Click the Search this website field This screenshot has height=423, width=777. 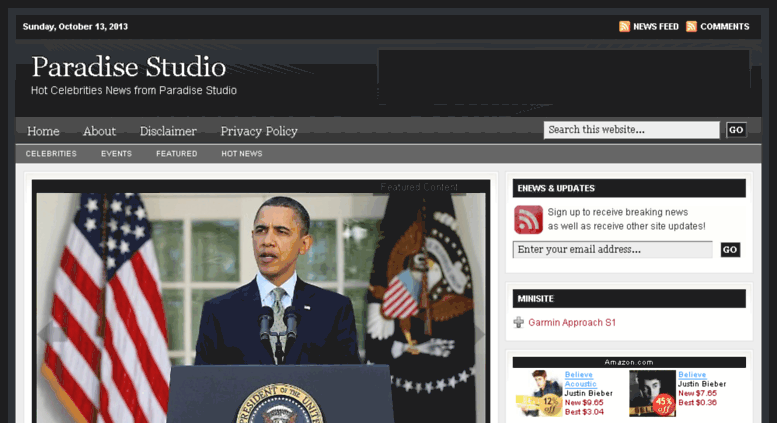631,130
